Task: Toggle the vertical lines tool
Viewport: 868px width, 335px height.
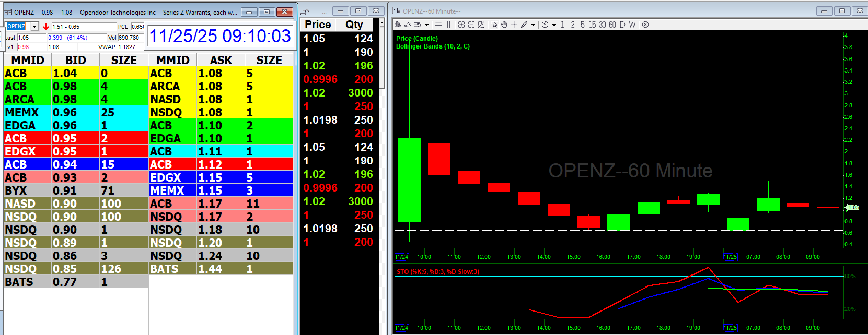Action: 448,25
